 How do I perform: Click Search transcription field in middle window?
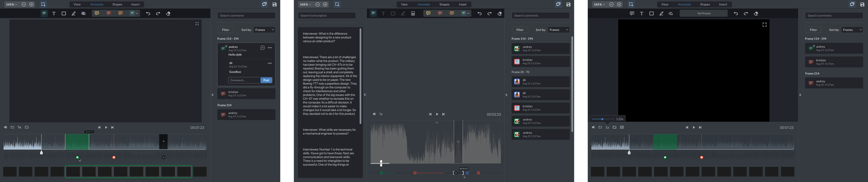(327, 16)
